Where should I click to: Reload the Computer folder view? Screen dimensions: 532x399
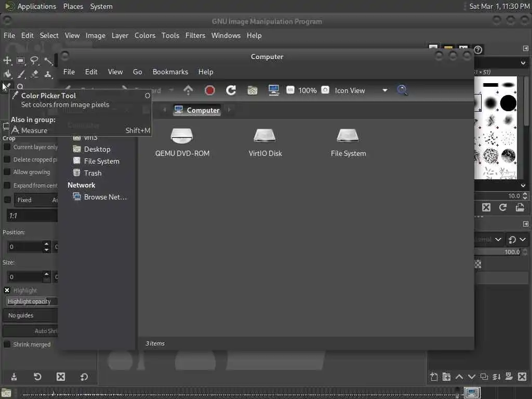[x=231, y=90]
